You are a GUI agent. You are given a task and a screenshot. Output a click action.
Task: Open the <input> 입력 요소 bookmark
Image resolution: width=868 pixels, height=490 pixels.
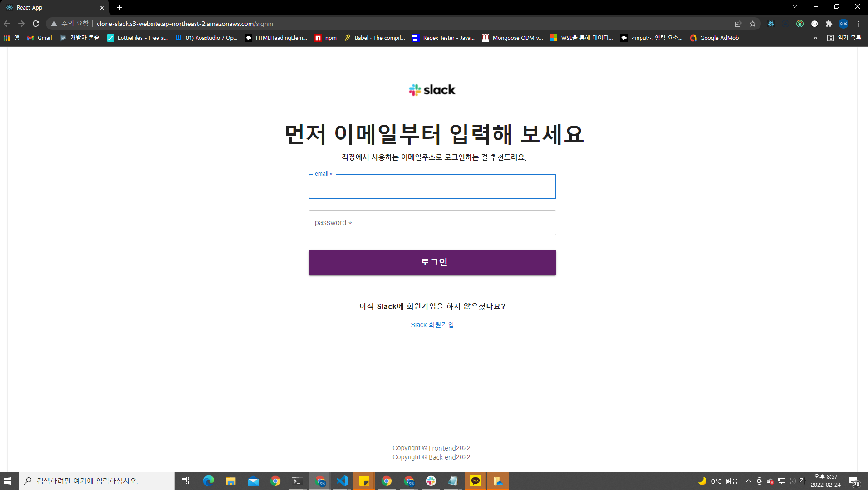click(651, 38)
